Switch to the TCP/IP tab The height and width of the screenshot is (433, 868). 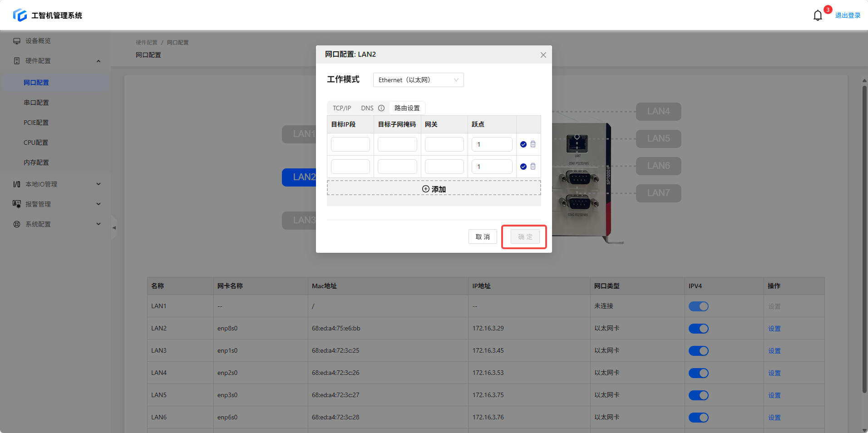[x=341, y=108]
